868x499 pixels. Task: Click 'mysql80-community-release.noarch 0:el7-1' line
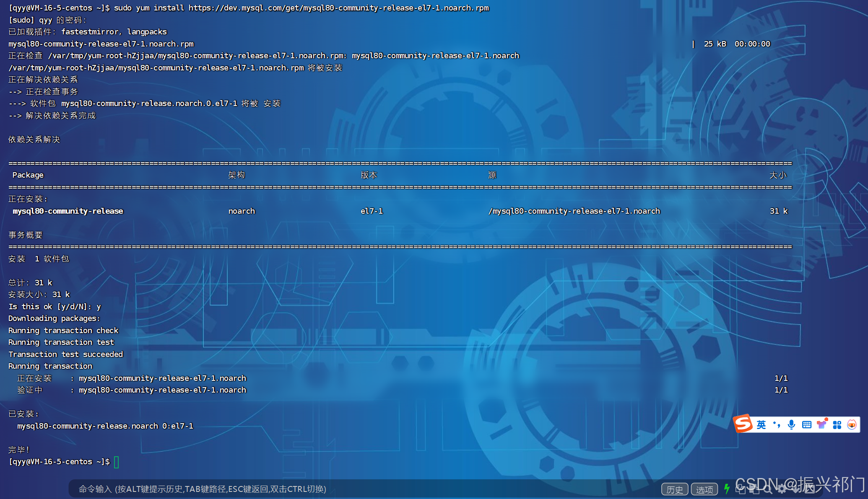(x=105, y=426)
